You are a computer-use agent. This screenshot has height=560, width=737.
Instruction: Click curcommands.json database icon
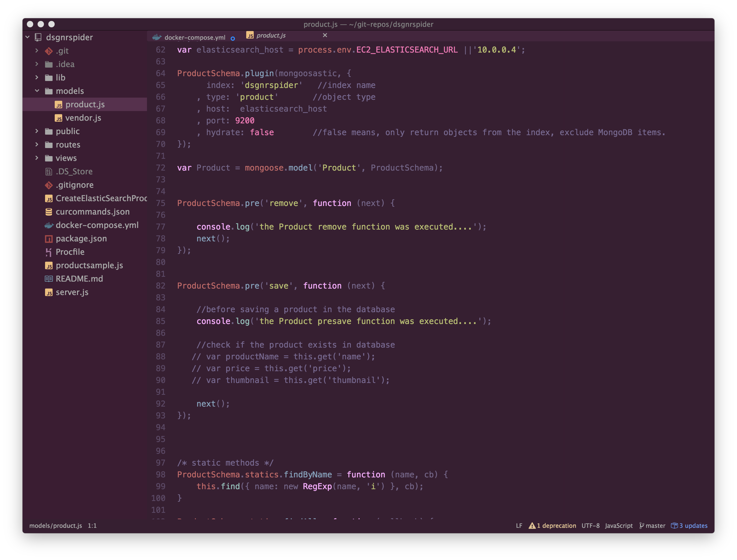[x=49, y=212]
